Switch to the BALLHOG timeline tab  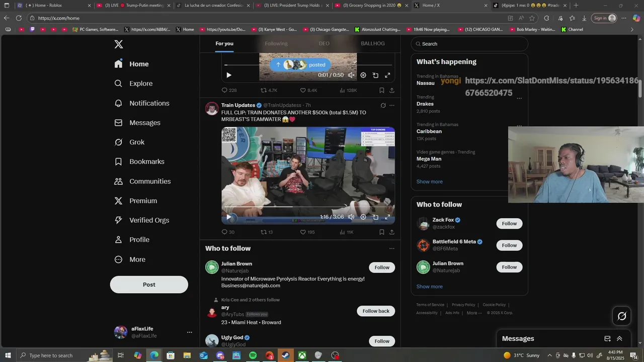[x=373, y=44]
